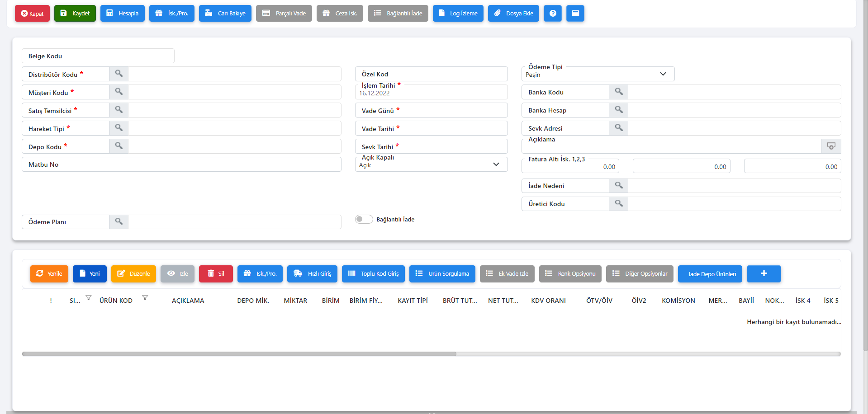Open the Distribütör Kodu search magnifier
The height and width of the screenshot is (414, 868).
coord(119,74)
